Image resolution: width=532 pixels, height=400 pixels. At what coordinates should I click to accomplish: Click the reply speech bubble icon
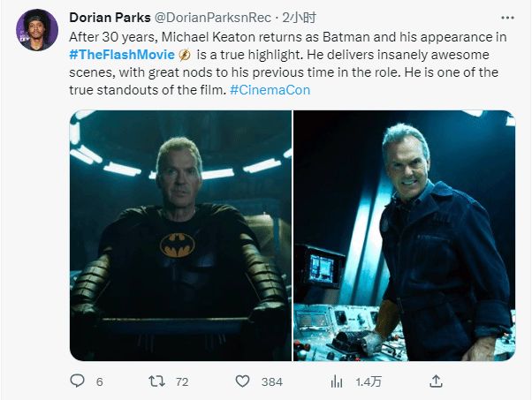click(x=78, y=381)
